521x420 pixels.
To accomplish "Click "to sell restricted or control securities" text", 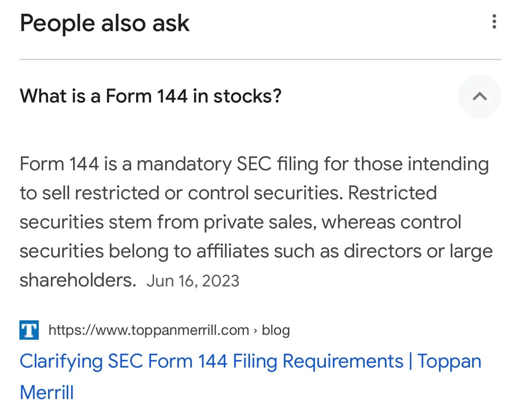I will pos(181,193).
